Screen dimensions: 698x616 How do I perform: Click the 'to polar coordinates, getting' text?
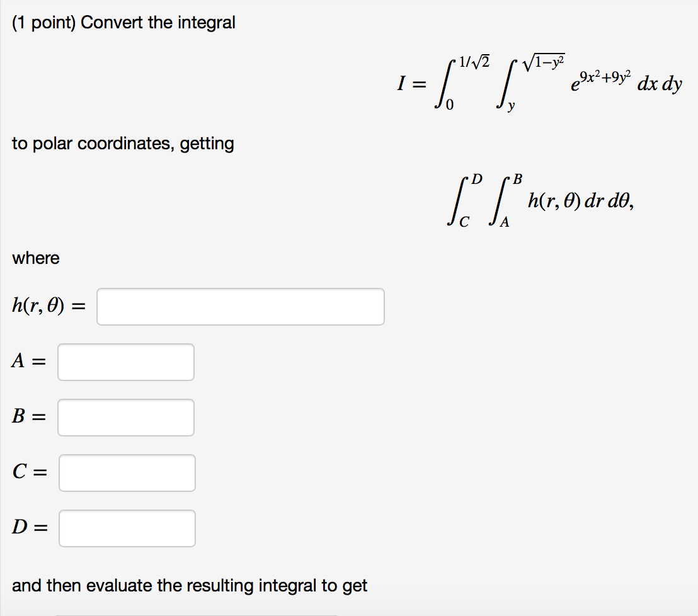coord(123,144)
